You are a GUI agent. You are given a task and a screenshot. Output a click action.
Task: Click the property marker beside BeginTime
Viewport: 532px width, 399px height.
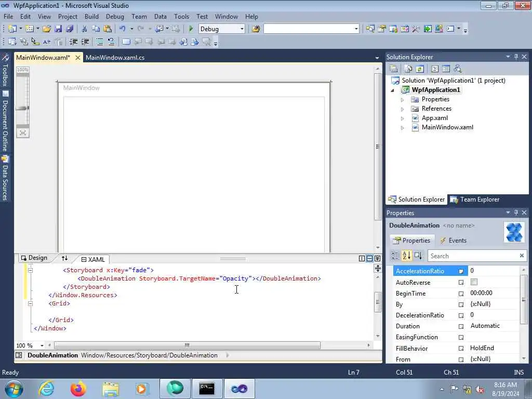[x=461, y=294]
